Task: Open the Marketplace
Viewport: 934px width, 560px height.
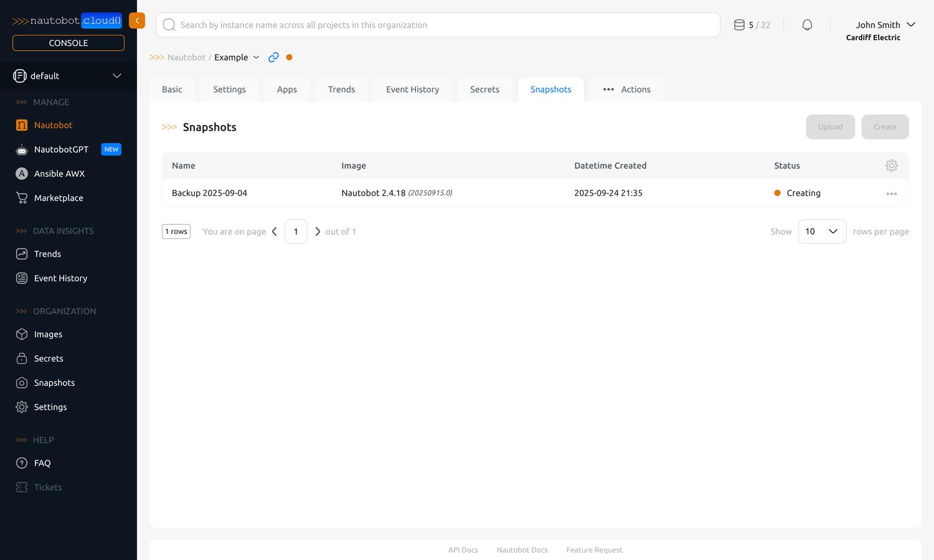Action: pos(59,198)
